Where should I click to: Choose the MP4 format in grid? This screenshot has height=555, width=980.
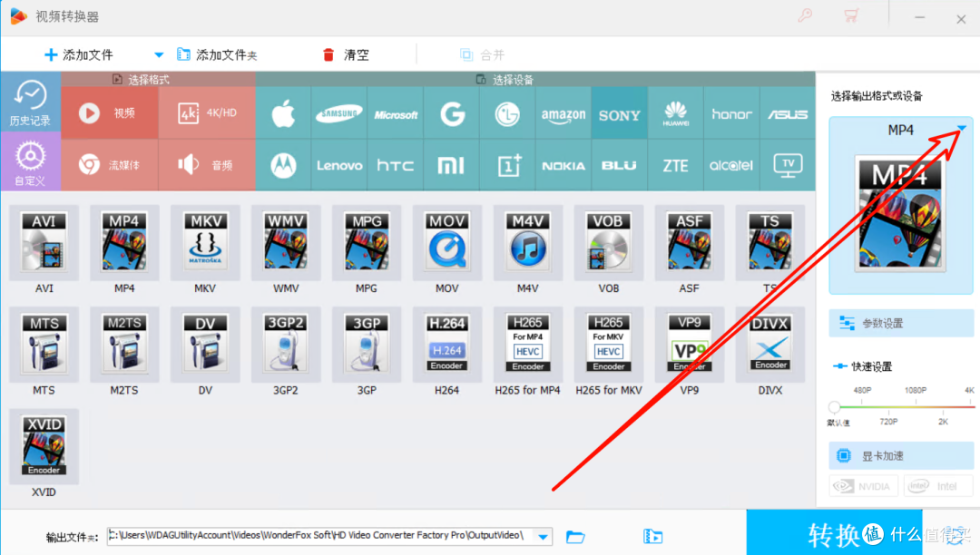tap(124, 243)
